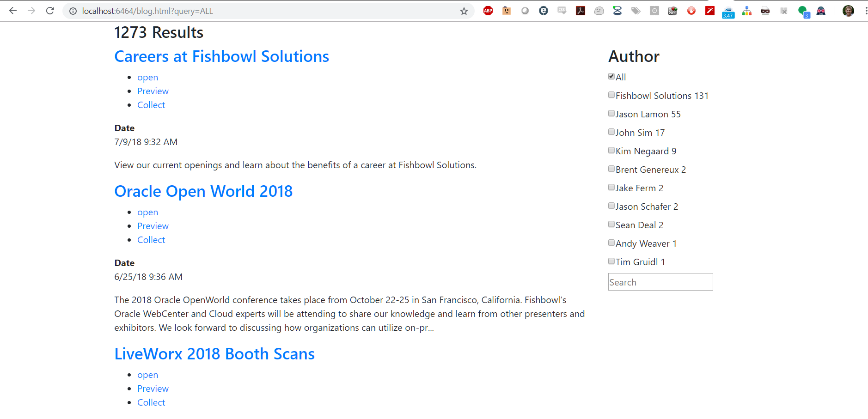Click the grayed-out x page extension
This screenshot has height=419, width=868.
pyautogui.click(x=784, y=11)
